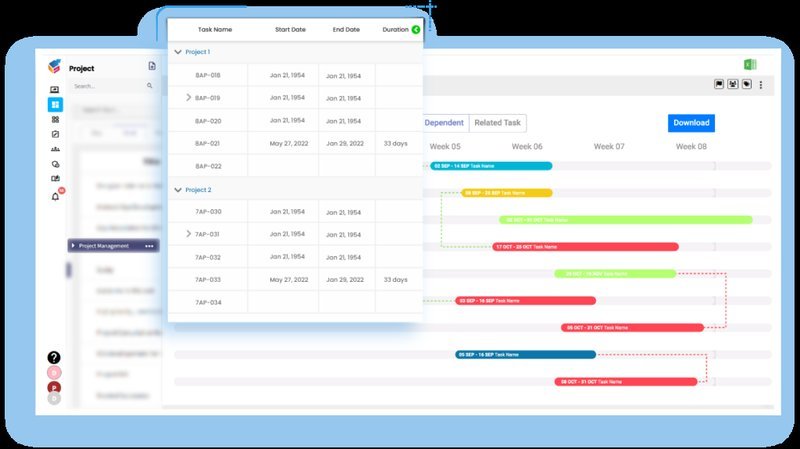Screen dimensions: 800x449
Task: Click May 27, 2022 start date in 7AP-033 row
Action: pos(289,280)
